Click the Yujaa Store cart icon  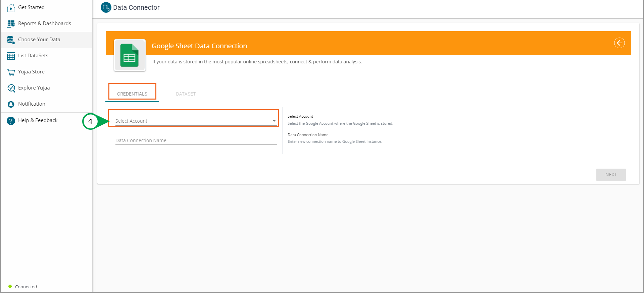11,72
